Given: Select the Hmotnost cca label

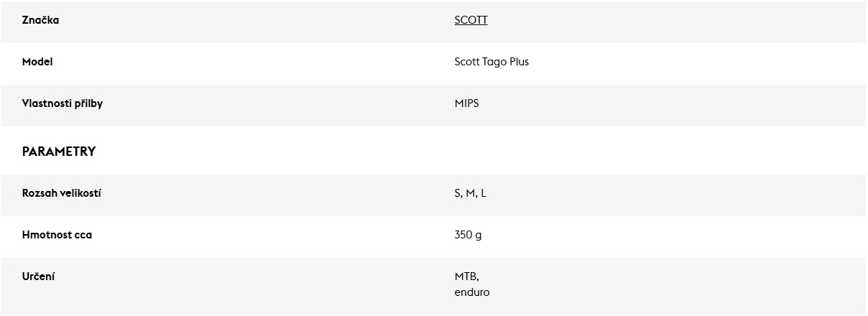Looking at the screenshot, I should (x=57, y=235).
